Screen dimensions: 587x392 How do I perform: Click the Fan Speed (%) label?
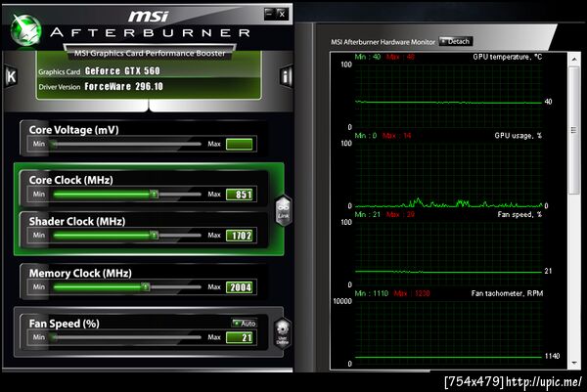(64, 324)
